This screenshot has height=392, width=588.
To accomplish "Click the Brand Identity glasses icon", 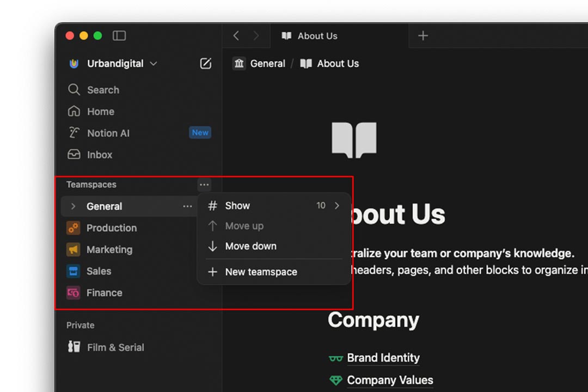I will 335,358.
